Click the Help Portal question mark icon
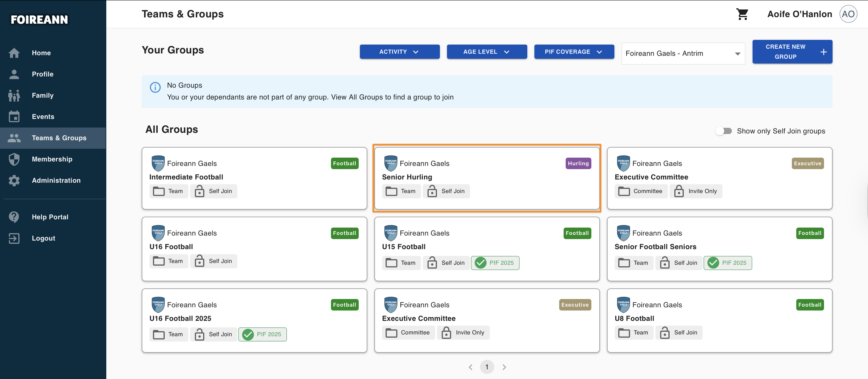This screenshot has width=868, height=379. (14, 217)
